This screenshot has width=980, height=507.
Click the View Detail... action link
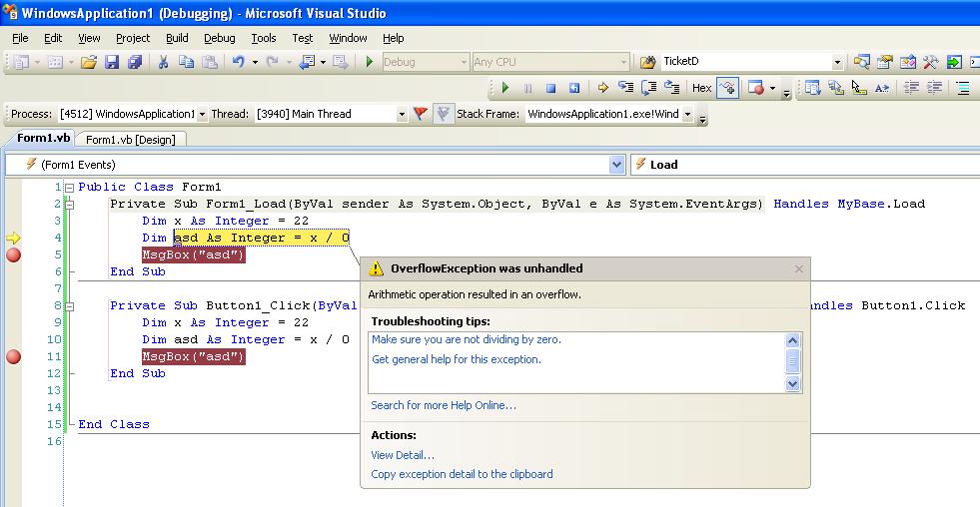(403, 456)
